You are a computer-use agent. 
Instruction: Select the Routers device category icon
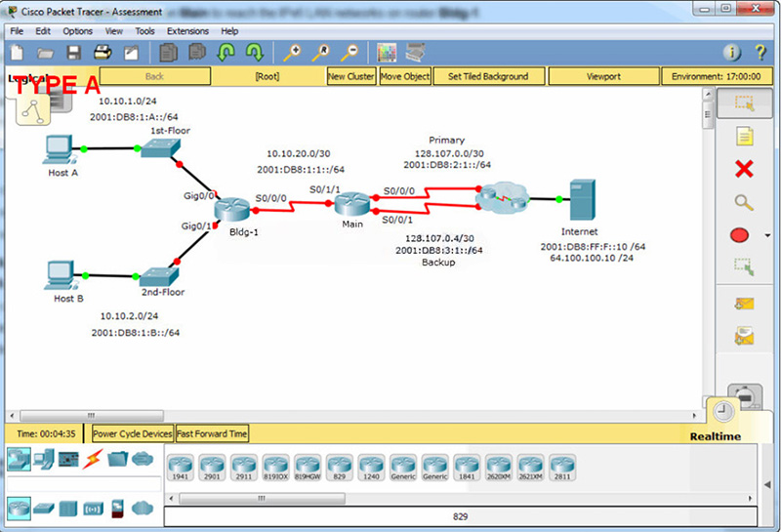pos(19,459)
